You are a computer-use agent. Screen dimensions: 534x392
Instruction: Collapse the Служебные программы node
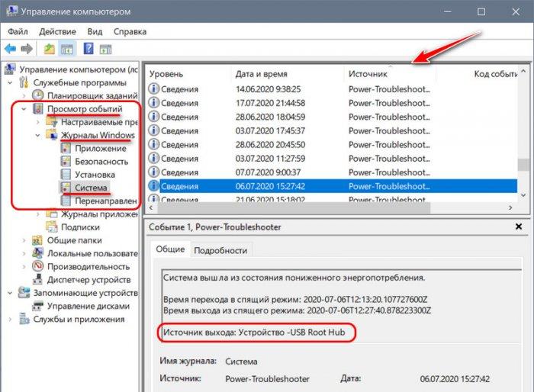10,83
